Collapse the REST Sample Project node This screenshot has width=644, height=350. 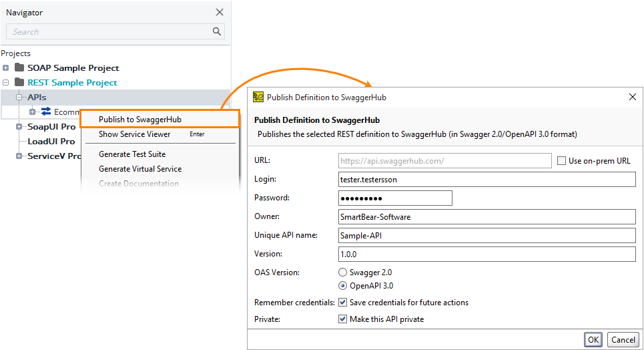tap(6, 83)
